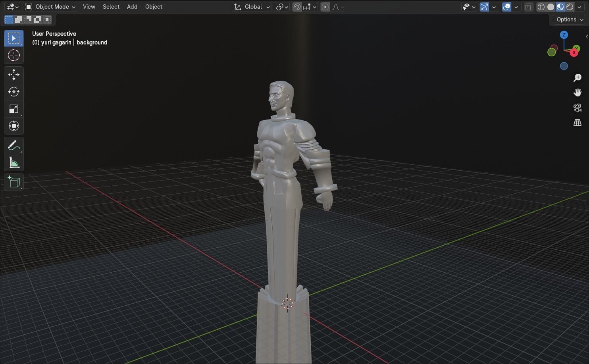Set selection mode to extend
The width and height of the screenshot is (589, 364).
pyautogui.click(x=18, y=19)
